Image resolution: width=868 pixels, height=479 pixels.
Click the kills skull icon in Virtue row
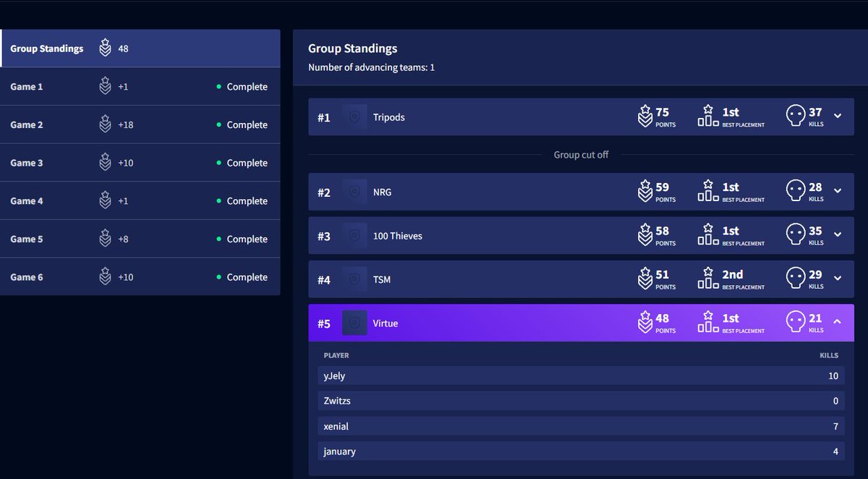coord(795,322)
